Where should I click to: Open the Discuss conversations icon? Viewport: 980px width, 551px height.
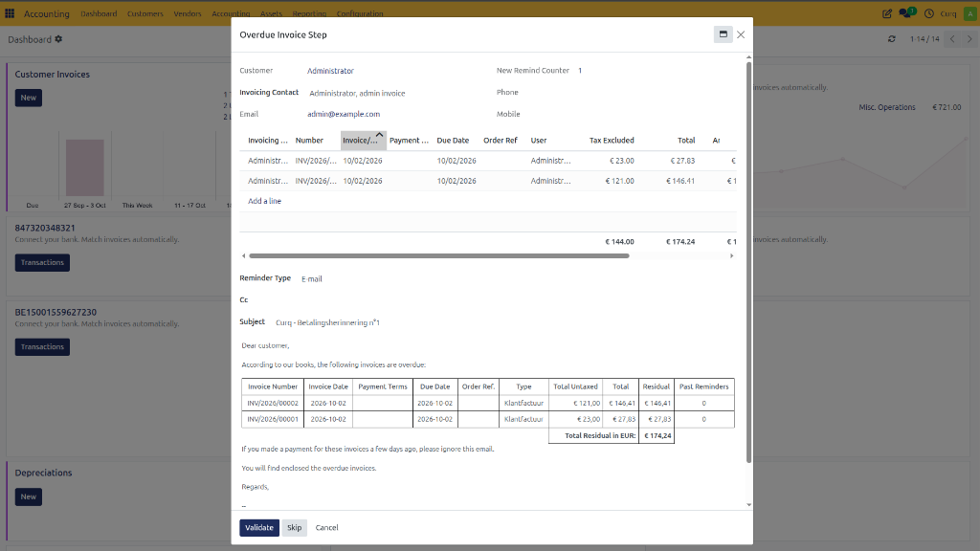[x=907, y=13]
